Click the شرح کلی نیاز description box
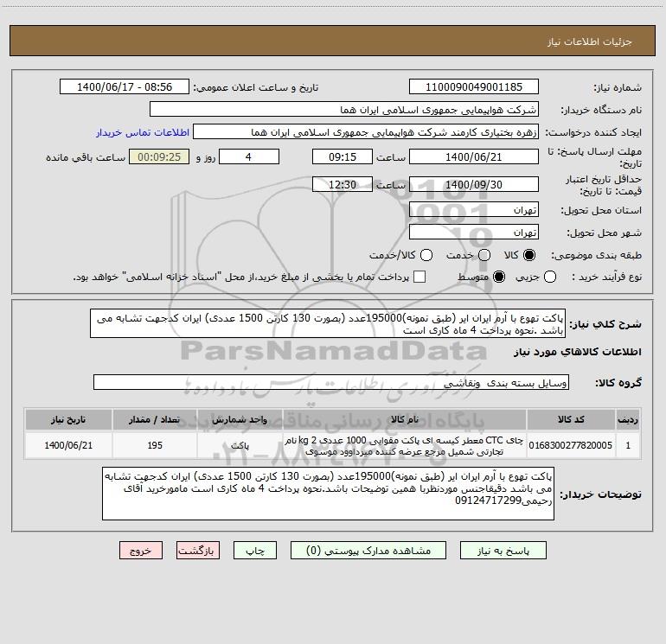The height and width of the screenshot is (644, 666). point(328,324)
